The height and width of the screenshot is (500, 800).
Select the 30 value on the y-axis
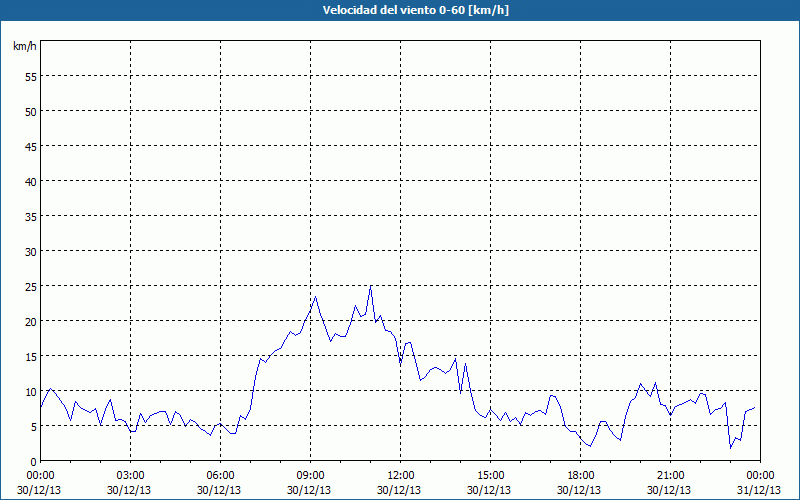tap(31, 252)
